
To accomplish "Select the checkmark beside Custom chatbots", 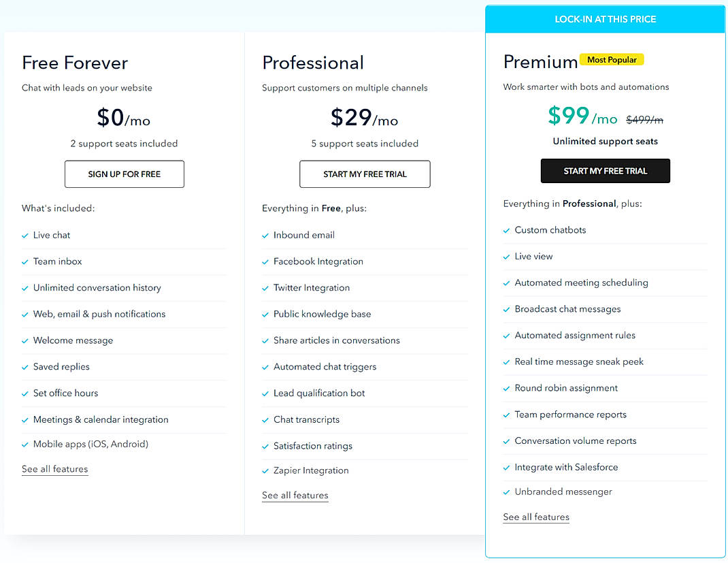I will point(506,230).
